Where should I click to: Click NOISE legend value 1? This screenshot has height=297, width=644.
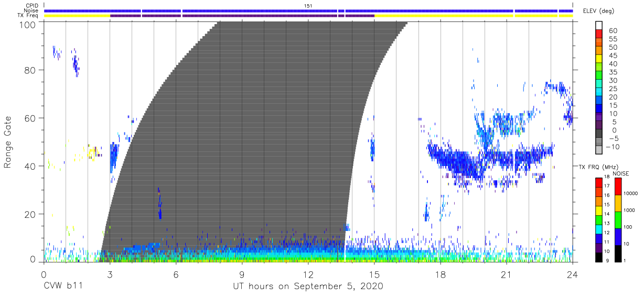tap(625, 260)
